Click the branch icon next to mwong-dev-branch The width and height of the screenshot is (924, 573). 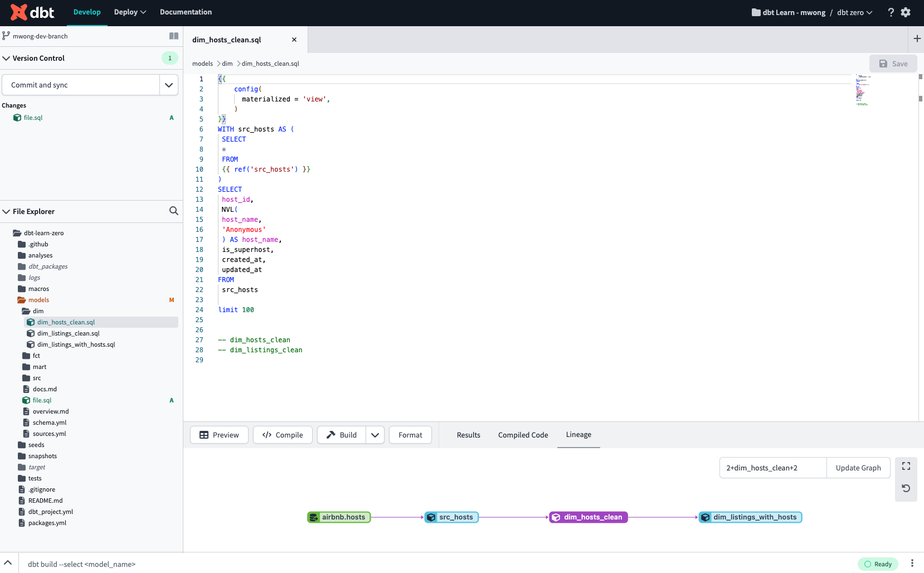tap(6, 35)
